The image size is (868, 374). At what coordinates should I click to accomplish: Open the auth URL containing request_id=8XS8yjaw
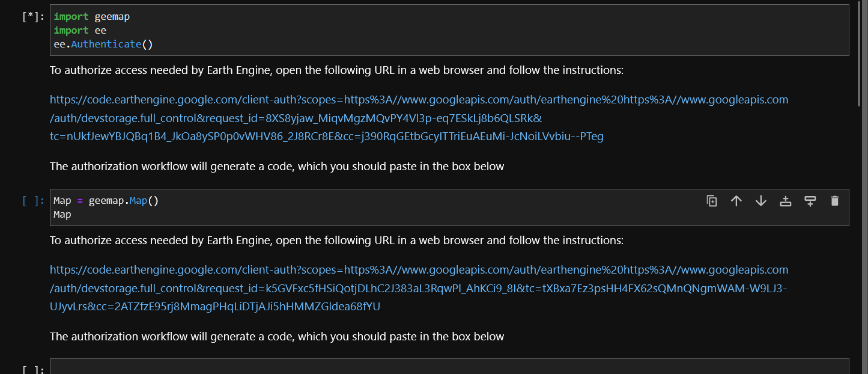pyautogui.click(x=419, y=118)
